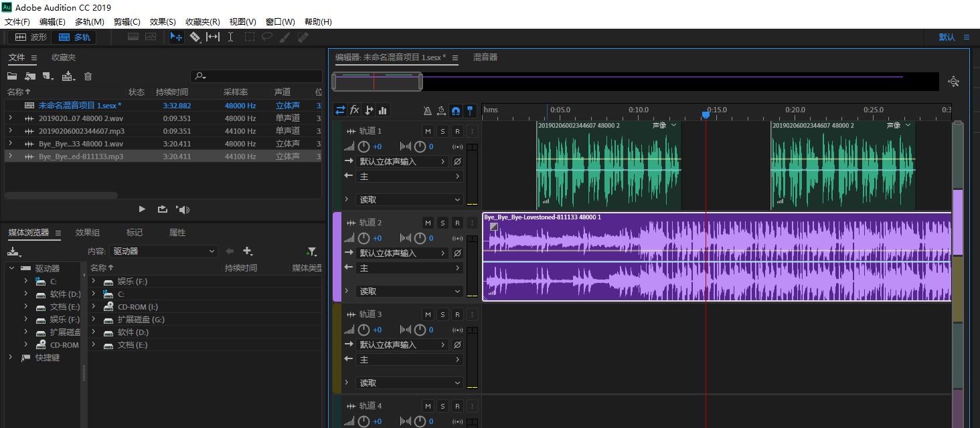
Task: Switch to the 混音器 tab
Action: (485, 58)
